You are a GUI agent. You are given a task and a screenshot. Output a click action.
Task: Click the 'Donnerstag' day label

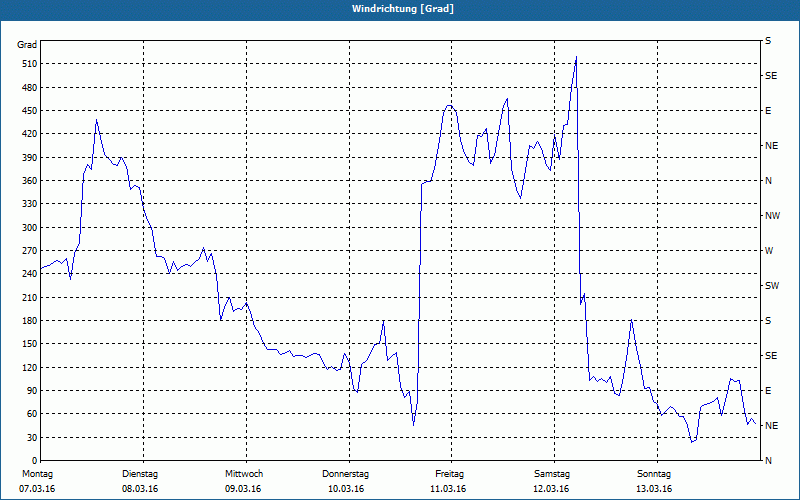pyautogui.click(x=345, y=474)
